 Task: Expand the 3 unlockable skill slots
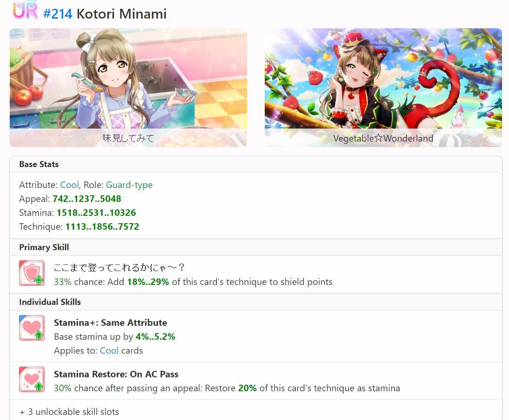69,412
